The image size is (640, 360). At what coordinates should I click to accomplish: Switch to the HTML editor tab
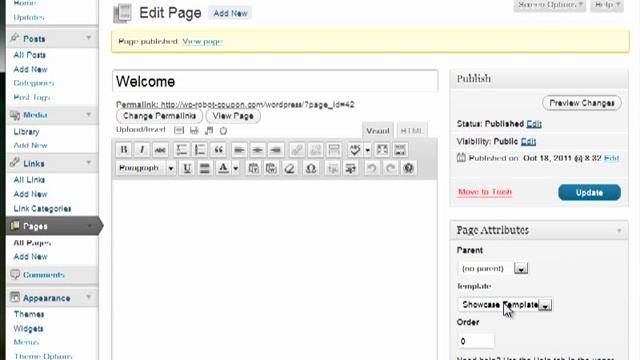pos(412,131)
